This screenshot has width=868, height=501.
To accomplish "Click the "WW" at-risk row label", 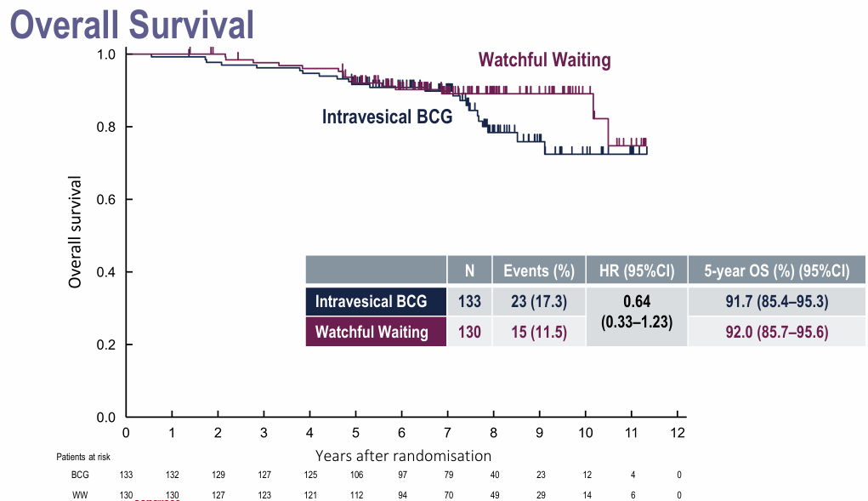I will [80, 494].
